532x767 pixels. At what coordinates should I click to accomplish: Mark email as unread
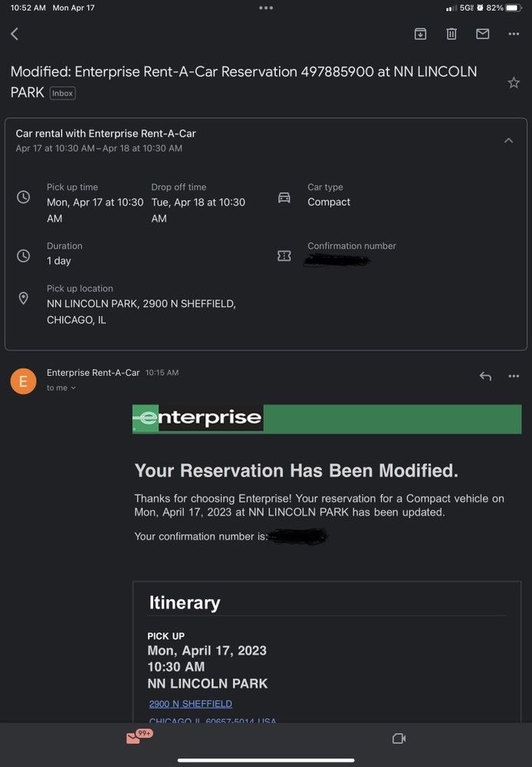[x=483, y=34]
